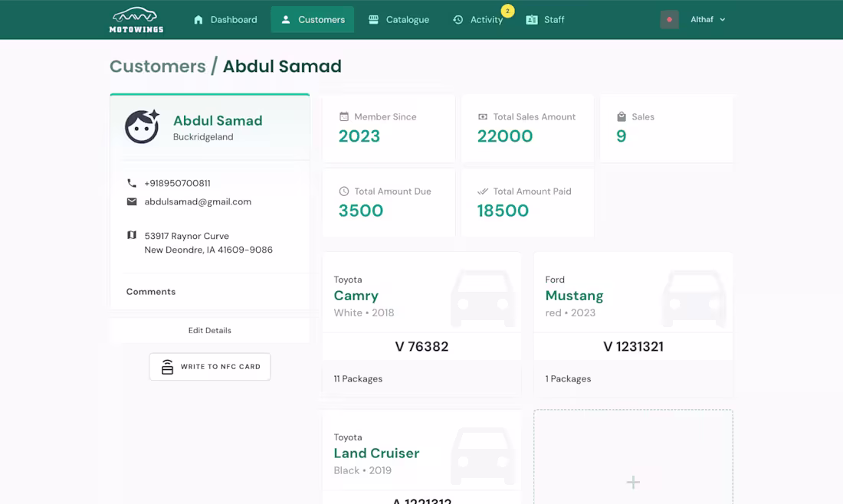The image size is (843, 504).
Task: Click the Sales count 9
Action: point(622,136)
